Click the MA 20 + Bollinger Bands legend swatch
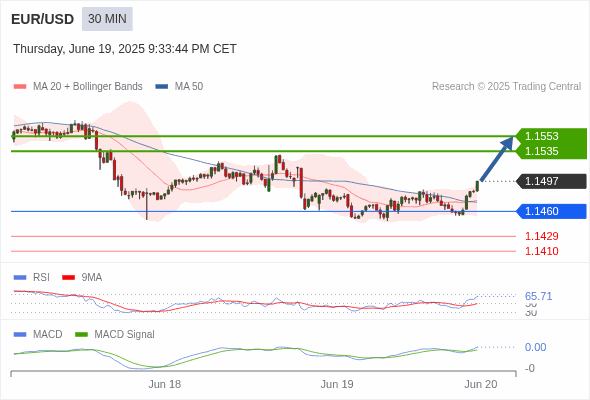This screenshot has width=590, height=400. click(x=20, y=87)
